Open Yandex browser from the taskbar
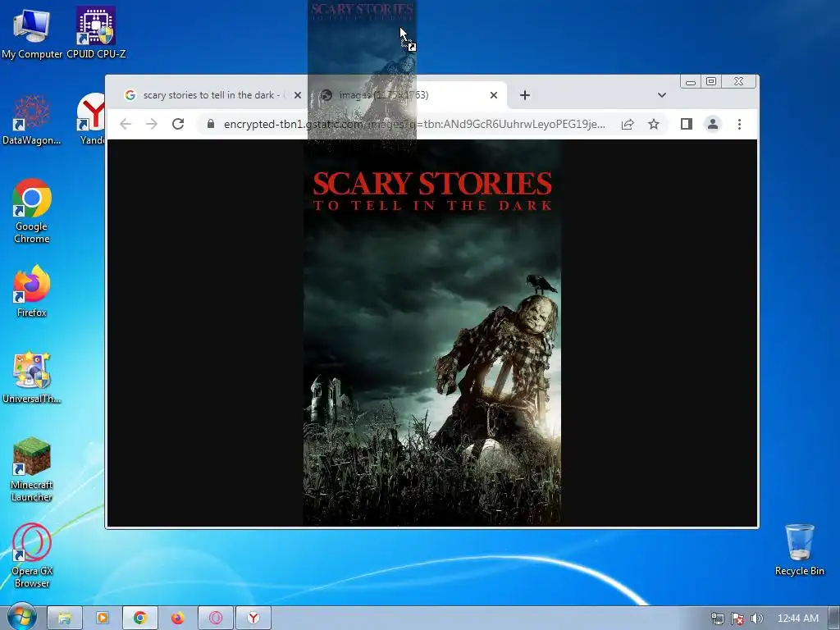The height and width of the screenshot is (630, 840). (x=253, y=619)
